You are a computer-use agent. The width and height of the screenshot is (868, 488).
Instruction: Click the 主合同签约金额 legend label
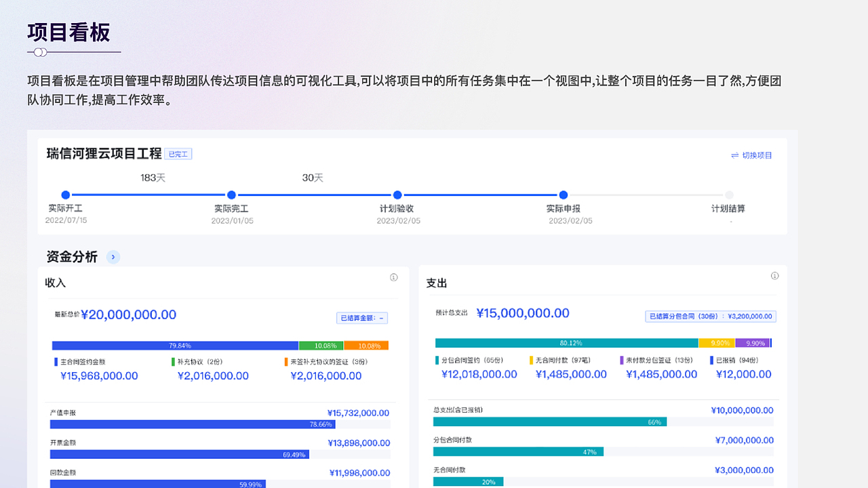(x=83, y=362)
